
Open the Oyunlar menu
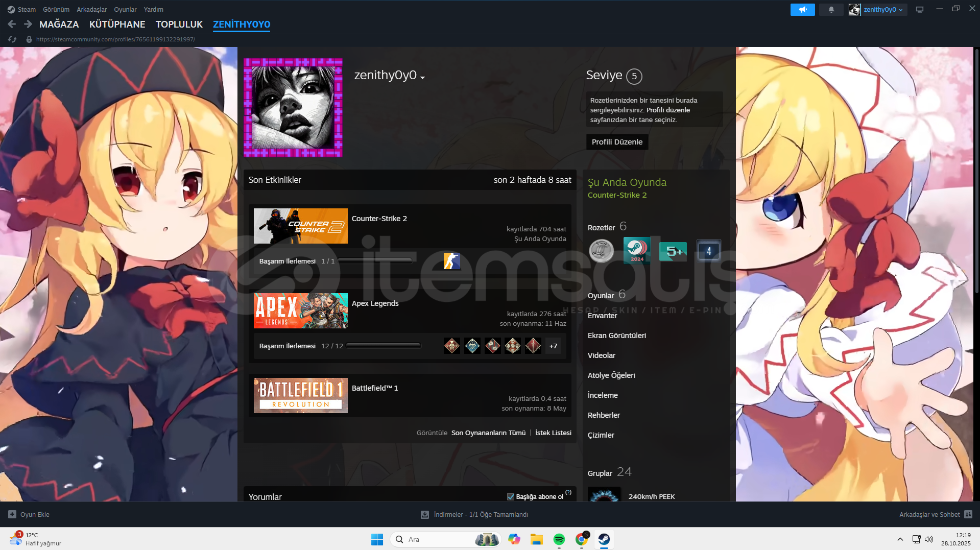coord(125,10)
